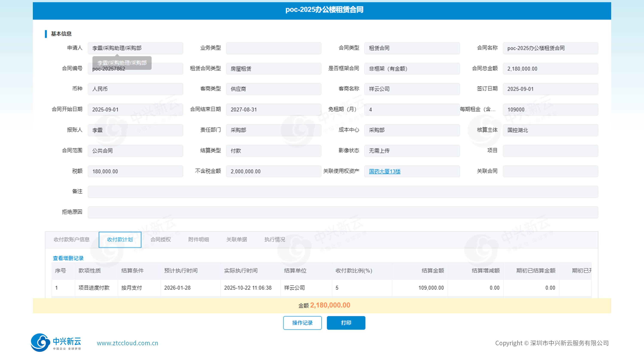Click the 税额 field 180,000.00
This screenshot has width=644, height=362.
pos(135,171)
